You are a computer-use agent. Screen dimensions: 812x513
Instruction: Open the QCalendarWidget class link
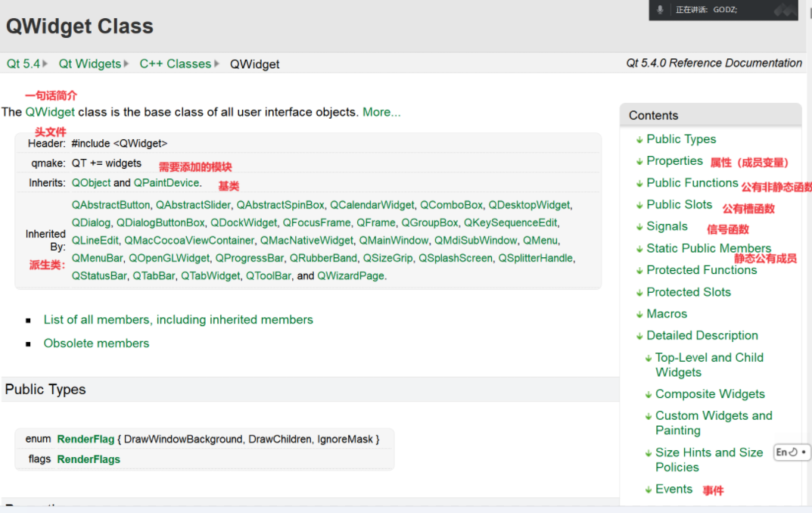pyautogui.click(x=372, y=205)
